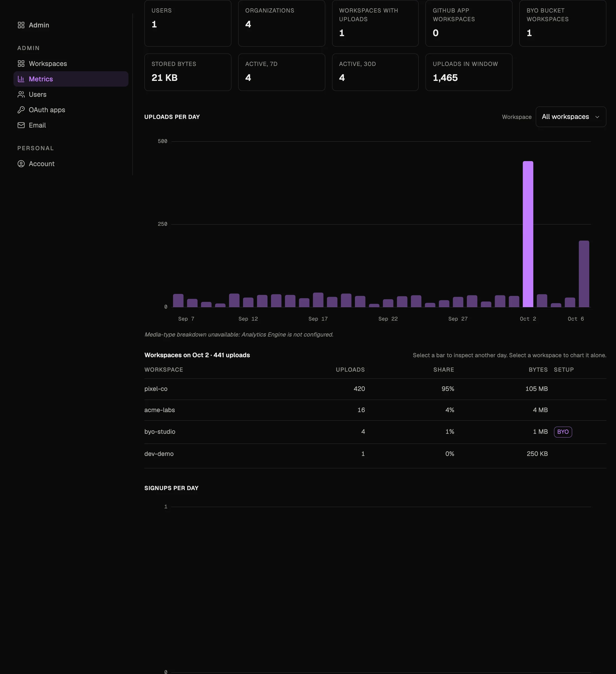The height and width of the screenshot is (674, 616).
Task: Click the Workspaces grid icon in sidebar
Action: (21, 63)
